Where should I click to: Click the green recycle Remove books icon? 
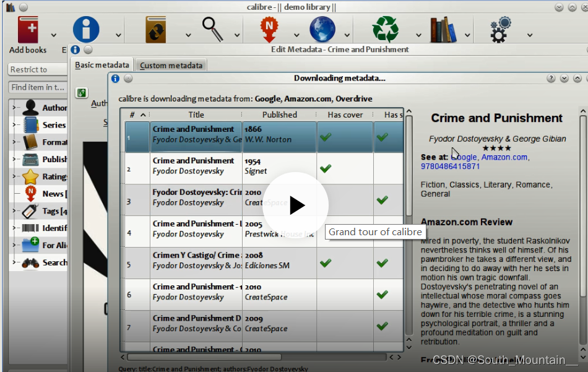point(385,29)
